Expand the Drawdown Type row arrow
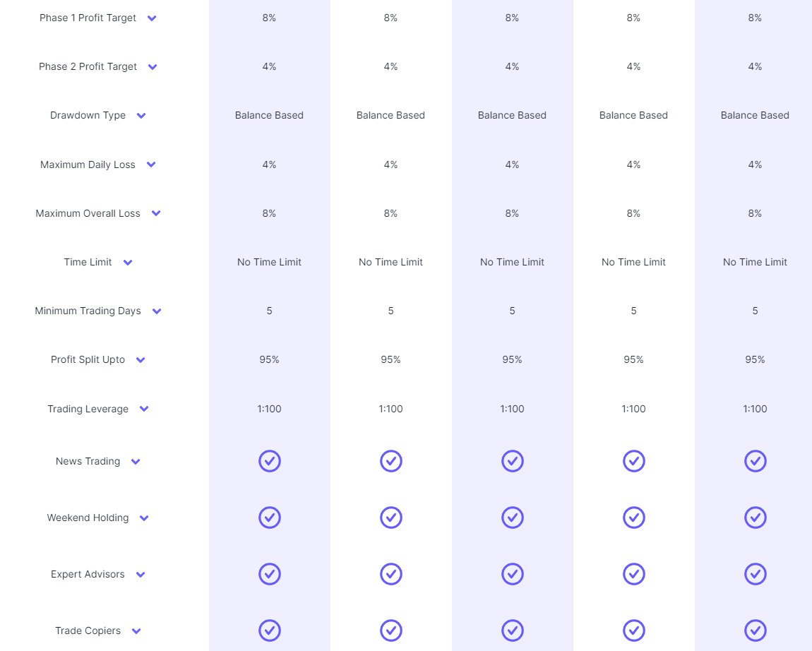This screenshot has width=812, height=651. [141, 116]
